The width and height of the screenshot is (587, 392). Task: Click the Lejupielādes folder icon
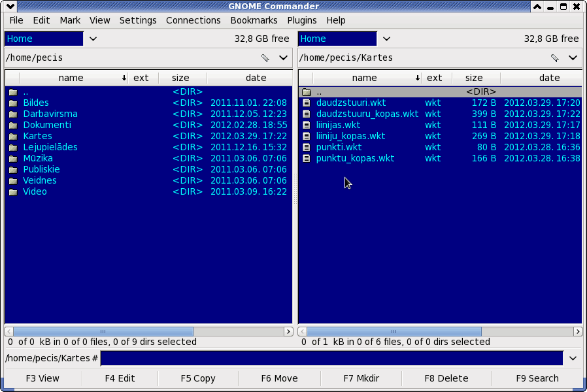coord(13,148)
